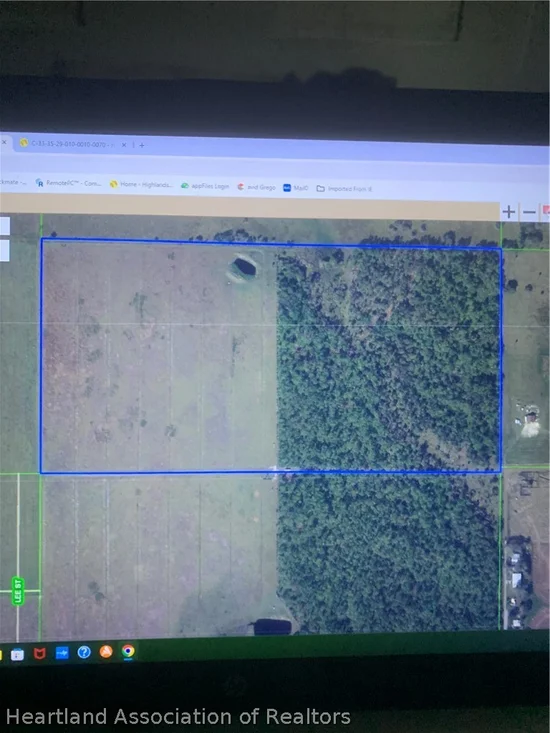
Task: Click the lower white map tool button
Action: (5, 251)
